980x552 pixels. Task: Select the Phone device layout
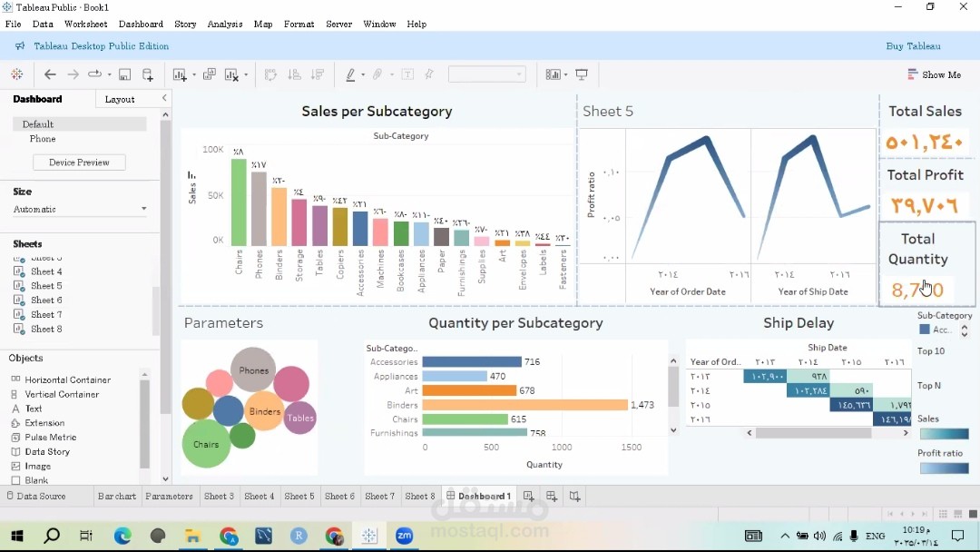click(x=43, y=139)
